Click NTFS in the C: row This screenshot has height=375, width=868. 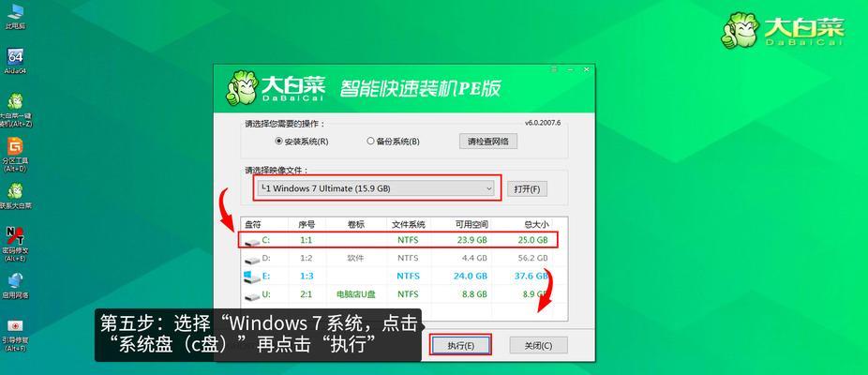tap(408, 240)
